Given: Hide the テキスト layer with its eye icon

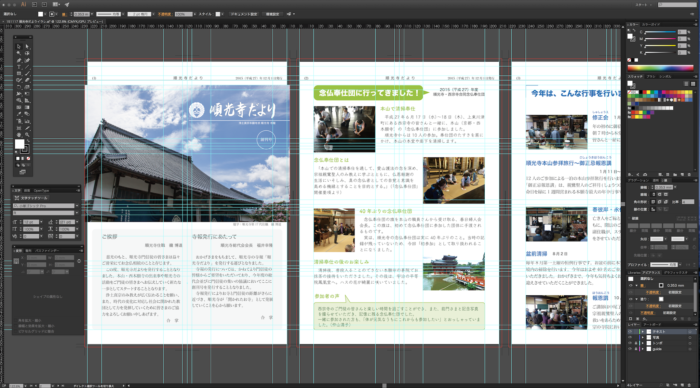Looking at the screenshot, I should pyautogui.click(x=630, y=332).
